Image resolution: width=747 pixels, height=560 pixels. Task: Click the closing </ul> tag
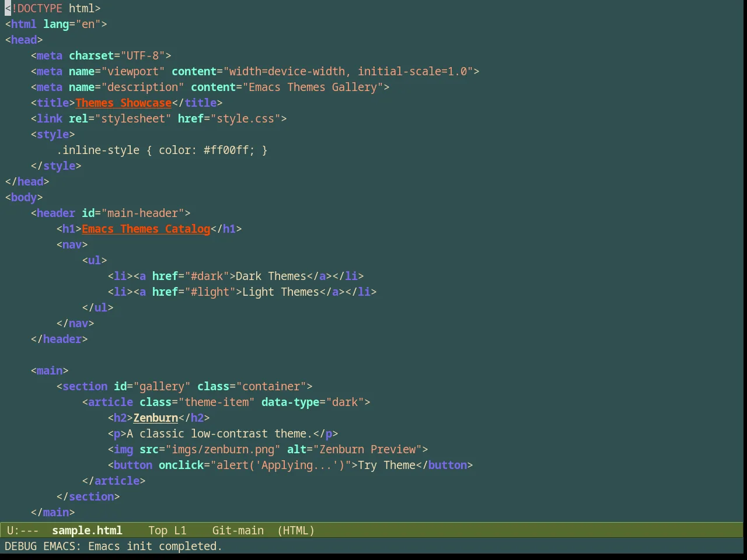point(97,307)
